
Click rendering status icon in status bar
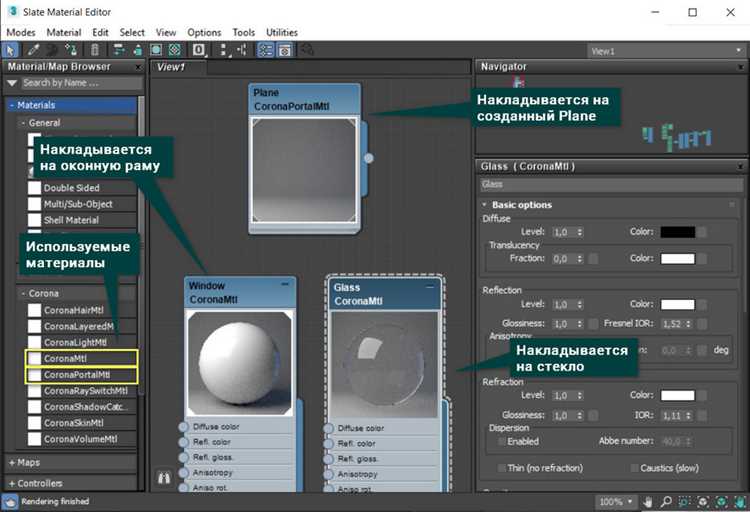tap(10, 501)
